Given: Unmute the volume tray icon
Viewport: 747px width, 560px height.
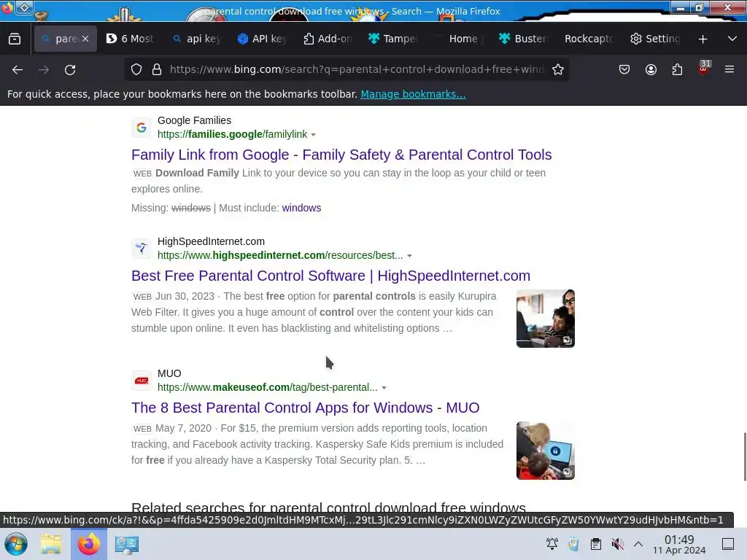Looking at the screenshot, I should (617, 544).
